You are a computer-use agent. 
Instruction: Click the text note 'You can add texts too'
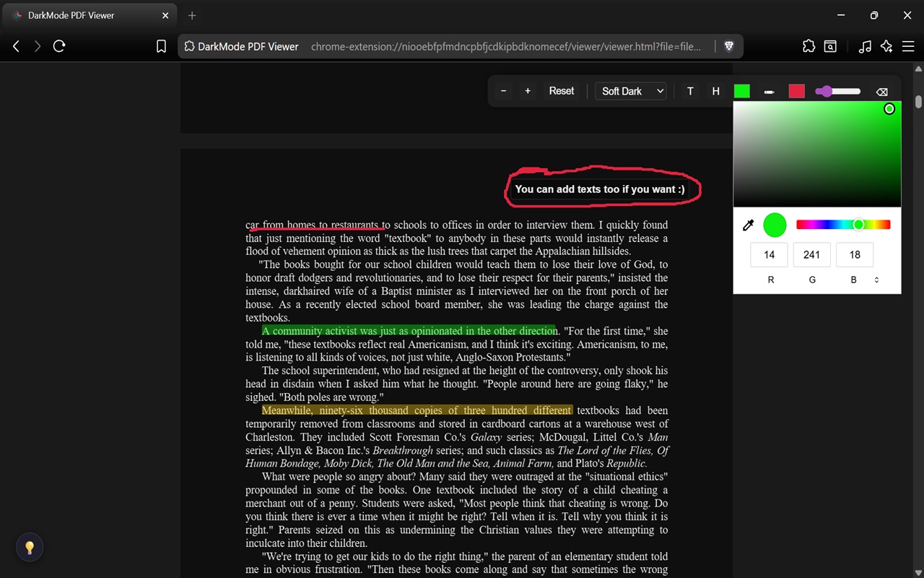[x=600, y=189]
